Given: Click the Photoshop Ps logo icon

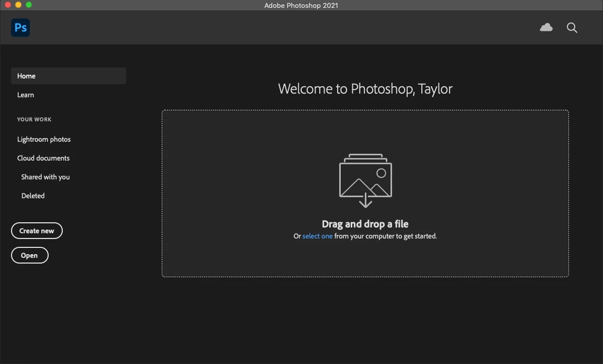Looking at the screenshot, I should point(20,28).
